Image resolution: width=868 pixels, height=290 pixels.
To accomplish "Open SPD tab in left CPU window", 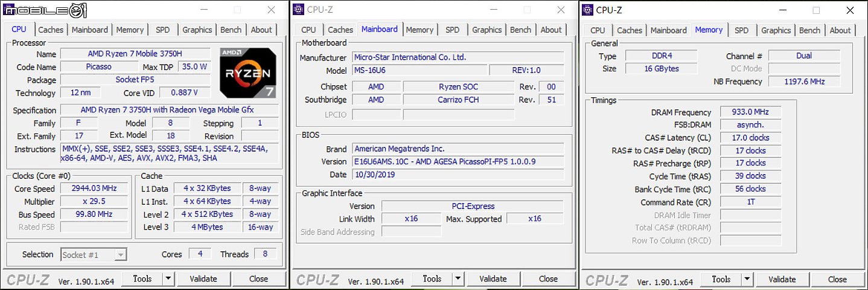I will [163, 30].
